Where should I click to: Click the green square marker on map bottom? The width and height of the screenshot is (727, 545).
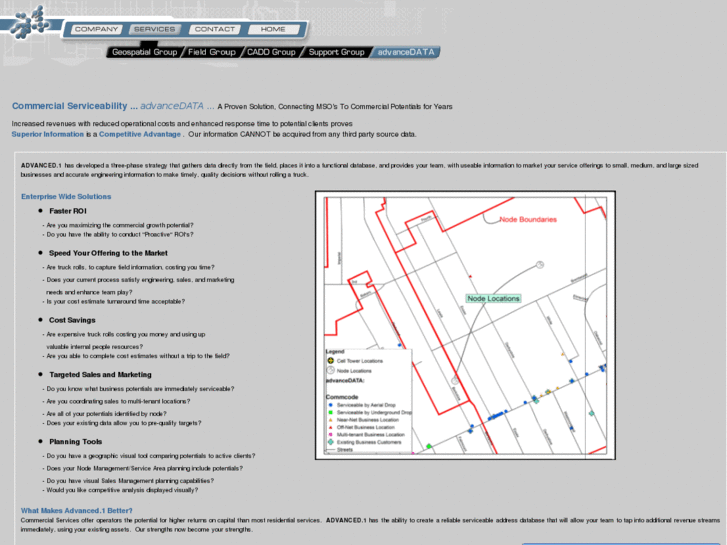point(429,446)
